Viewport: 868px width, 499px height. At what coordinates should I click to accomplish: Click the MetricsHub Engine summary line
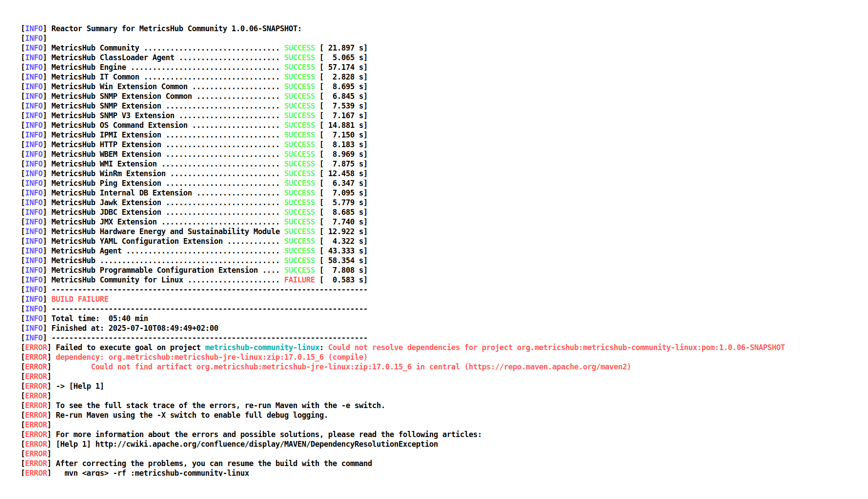[x=88, y=67]
